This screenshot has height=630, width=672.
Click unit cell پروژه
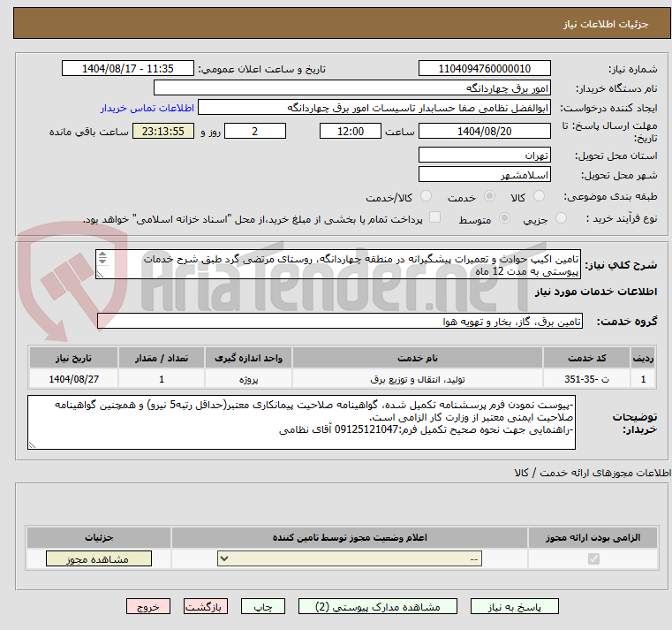coord(248,379)
